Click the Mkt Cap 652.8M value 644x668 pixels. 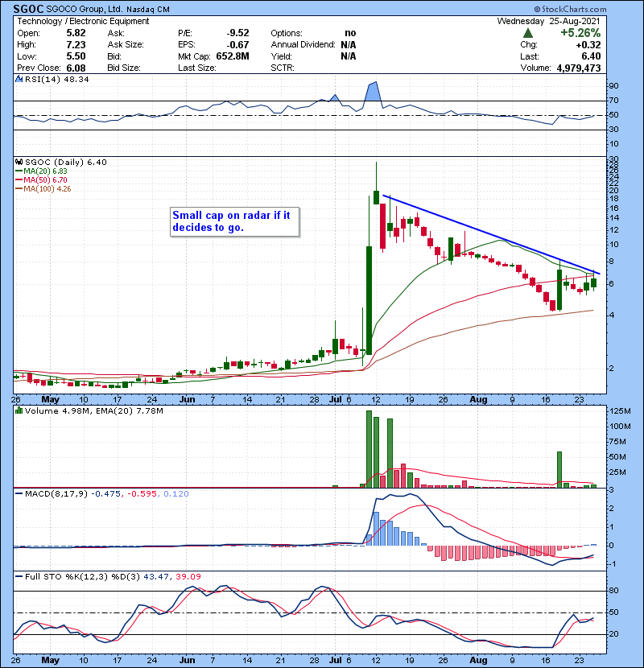(x=233, y=56)
